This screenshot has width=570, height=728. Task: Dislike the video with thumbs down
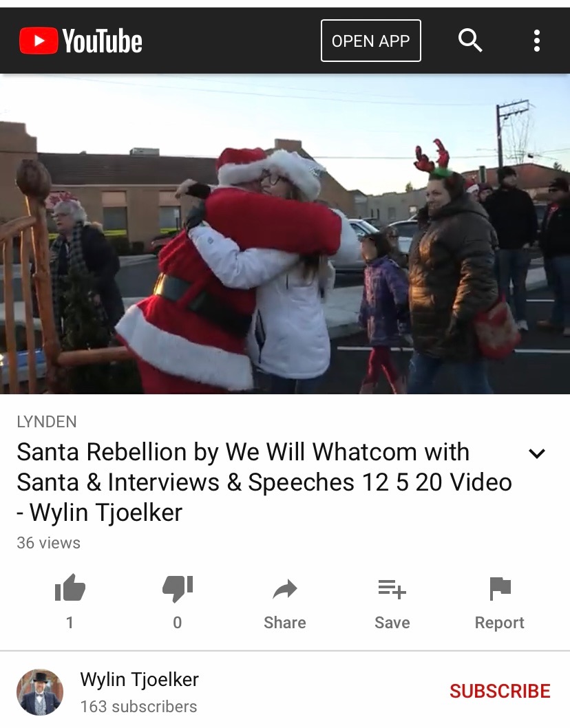coord(178,589)
